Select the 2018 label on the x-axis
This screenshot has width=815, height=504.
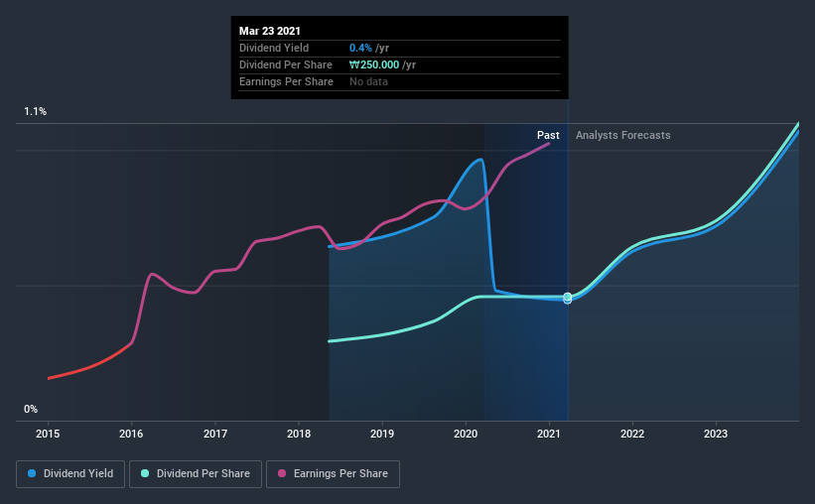[299, 434]
